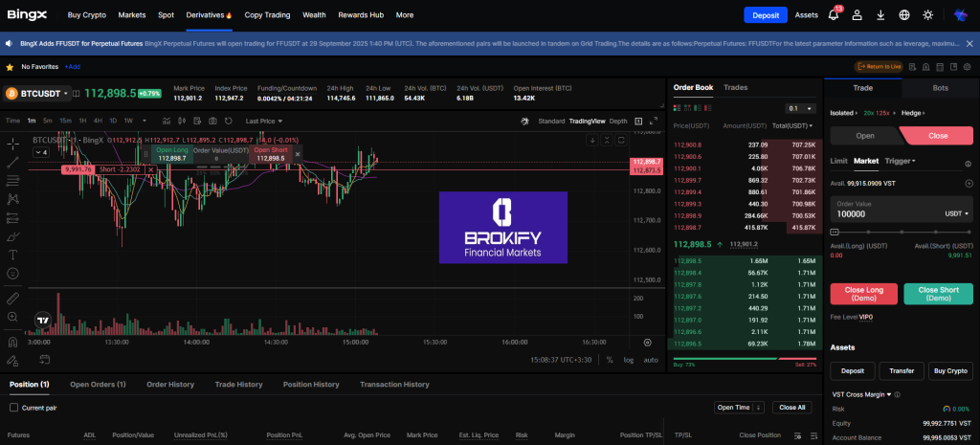This screenshot has height=445, width=980.
Task: Select the ruler measure tool
Action: 12,298
